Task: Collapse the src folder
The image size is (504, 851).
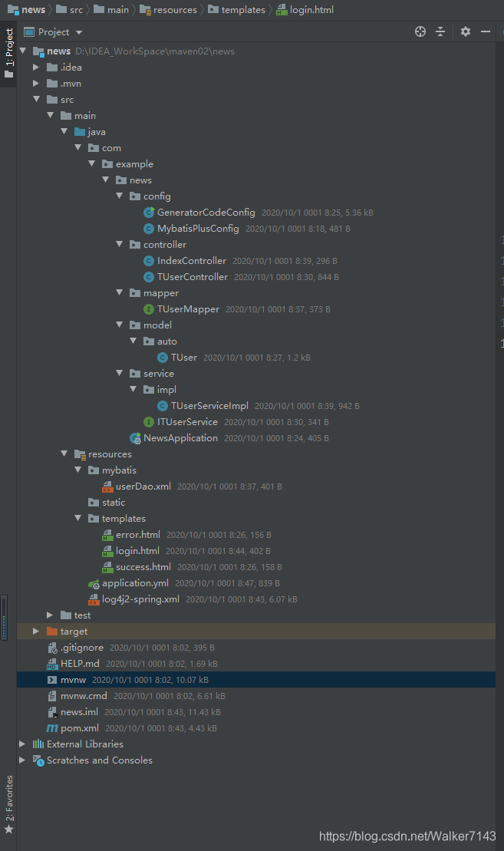Action: [x=36, y=99]
